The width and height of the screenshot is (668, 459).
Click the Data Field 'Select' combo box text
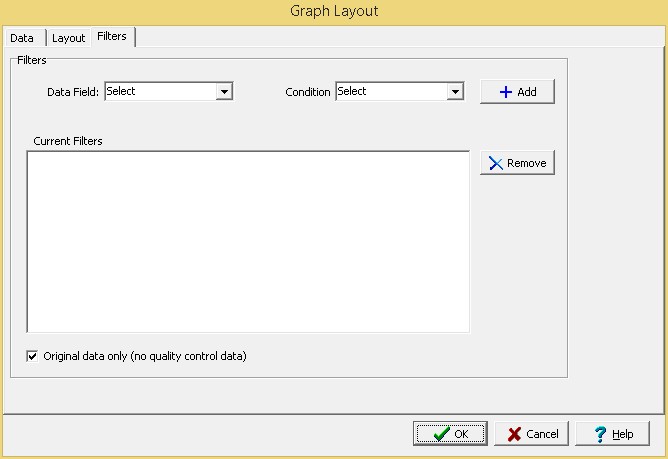tap(160, 92)
